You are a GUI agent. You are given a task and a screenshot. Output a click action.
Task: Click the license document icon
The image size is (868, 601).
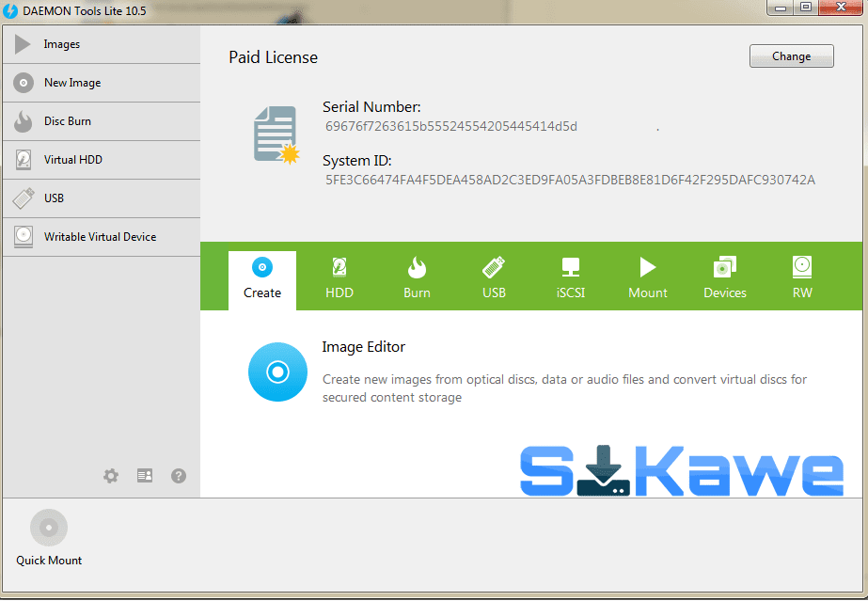pyautogui.click(x=276, y=135)
